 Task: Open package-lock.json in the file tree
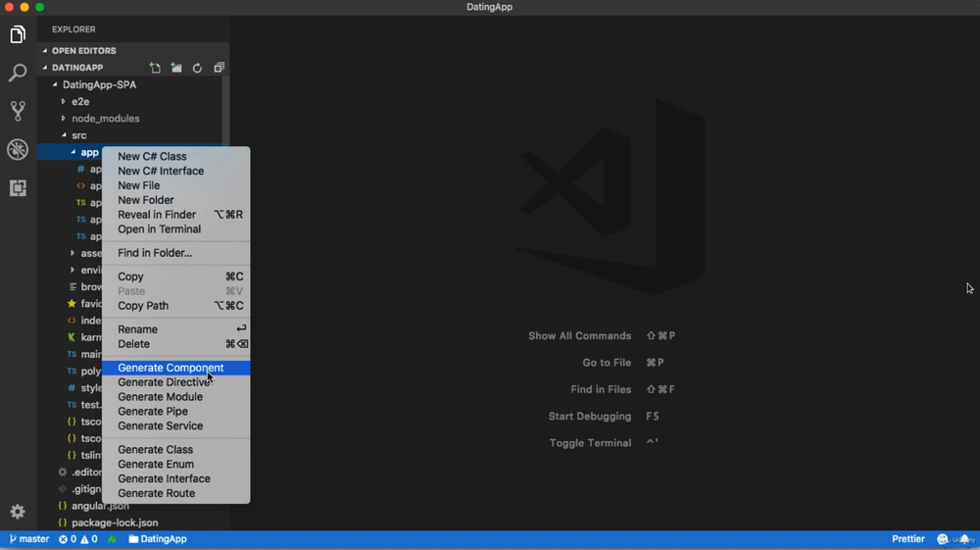[x=115, y=523]
